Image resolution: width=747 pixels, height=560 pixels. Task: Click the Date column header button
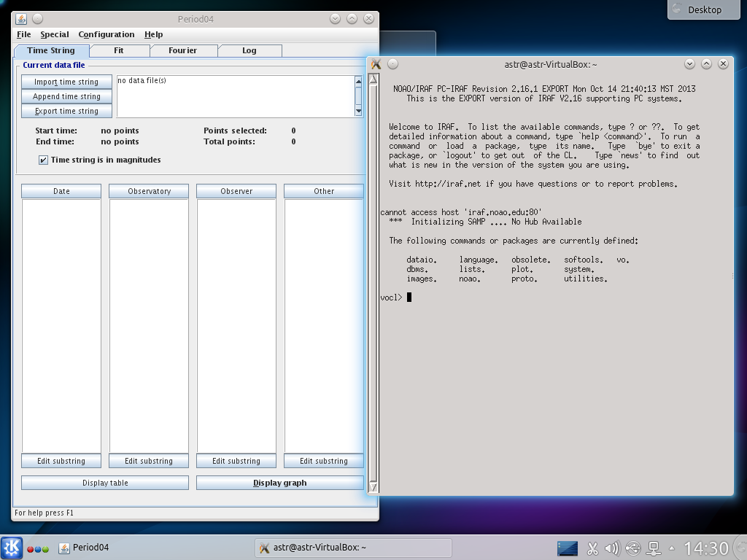pyautogui.click(x=61, y=191)
